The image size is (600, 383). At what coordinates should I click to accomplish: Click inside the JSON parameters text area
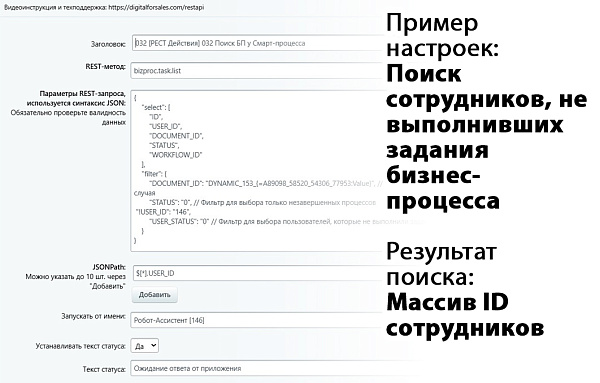point(257,171)
